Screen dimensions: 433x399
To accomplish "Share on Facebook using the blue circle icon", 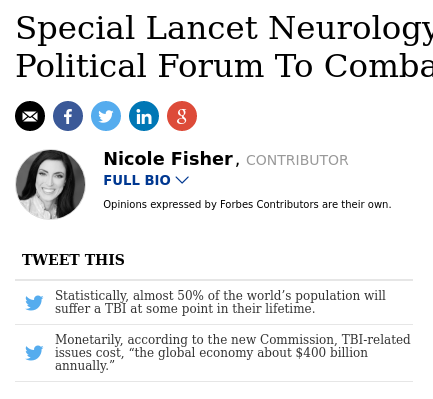I will (68, 116).
